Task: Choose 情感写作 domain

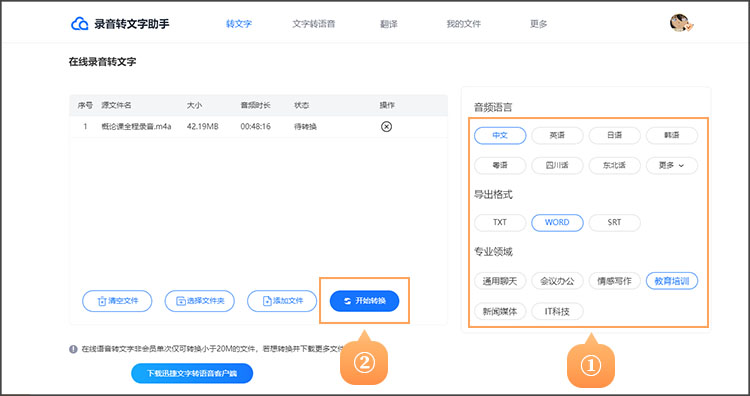Action: click(615, 281)
